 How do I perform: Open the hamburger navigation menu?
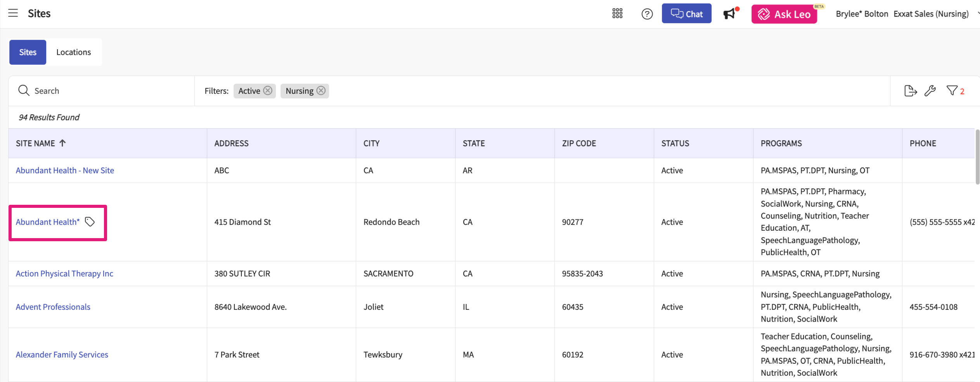click(13, 13)
